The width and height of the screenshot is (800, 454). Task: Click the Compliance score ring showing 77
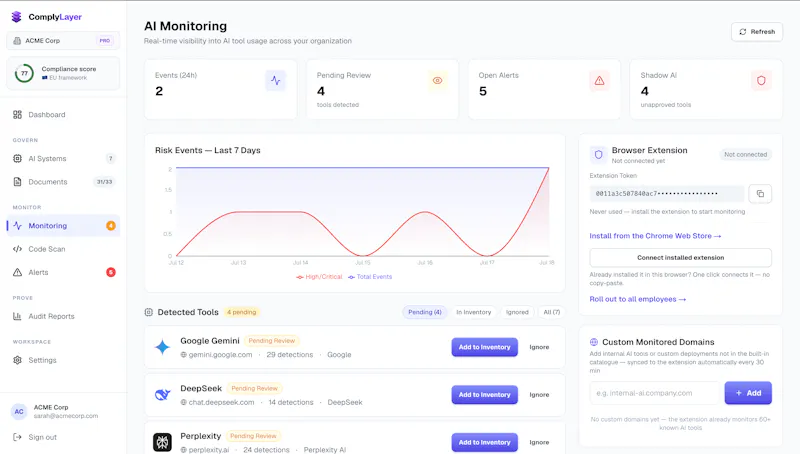tap(24, 73)
